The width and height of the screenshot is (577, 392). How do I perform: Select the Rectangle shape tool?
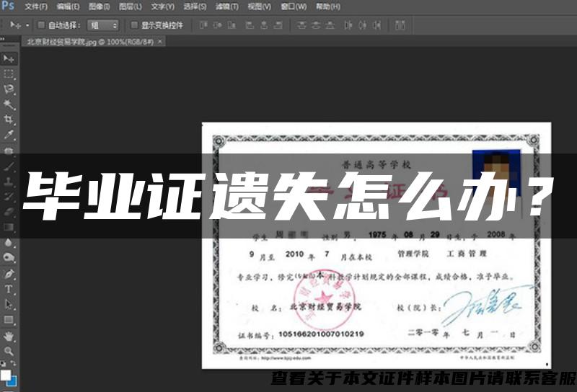pyautogui.click(x=9, y=320)
